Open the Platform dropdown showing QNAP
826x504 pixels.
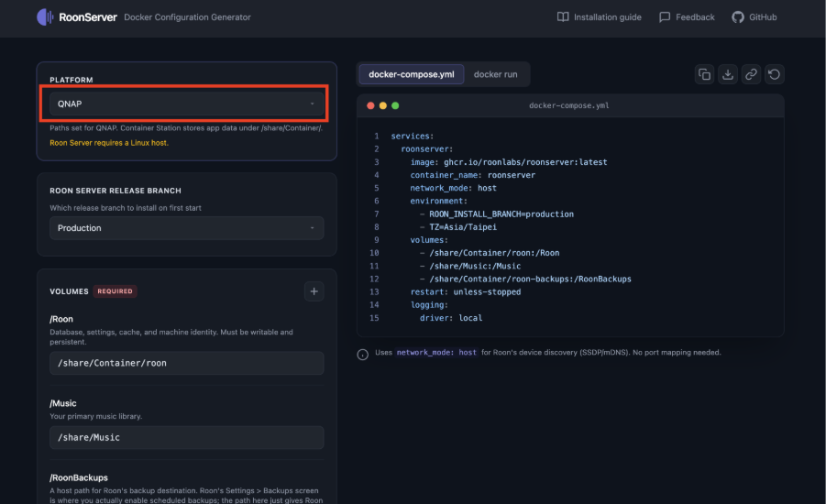point(186,104)
